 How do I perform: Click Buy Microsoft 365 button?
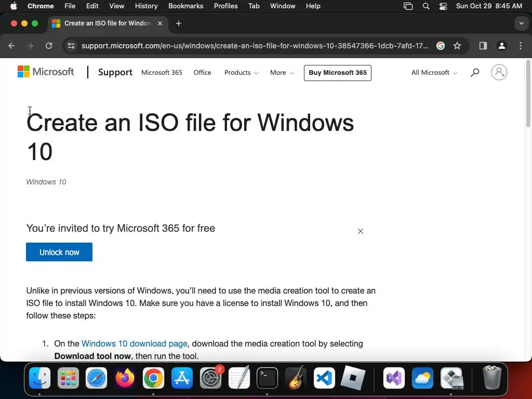pyautogui.click(x=338, y=73)
